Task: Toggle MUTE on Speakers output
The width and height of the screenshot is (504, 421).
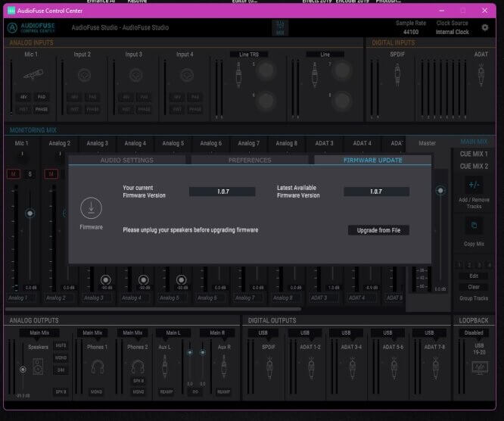Action: (61, 345)
